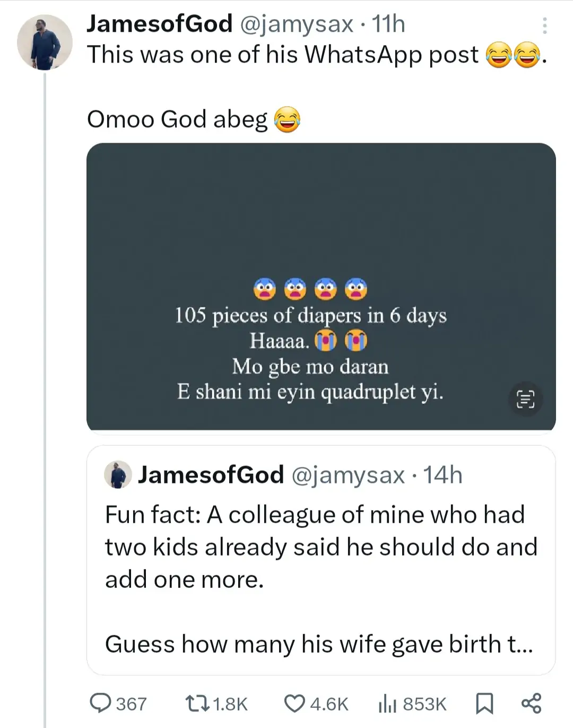Tap the JamesofGod name in quoted tweet

(211, 475)
